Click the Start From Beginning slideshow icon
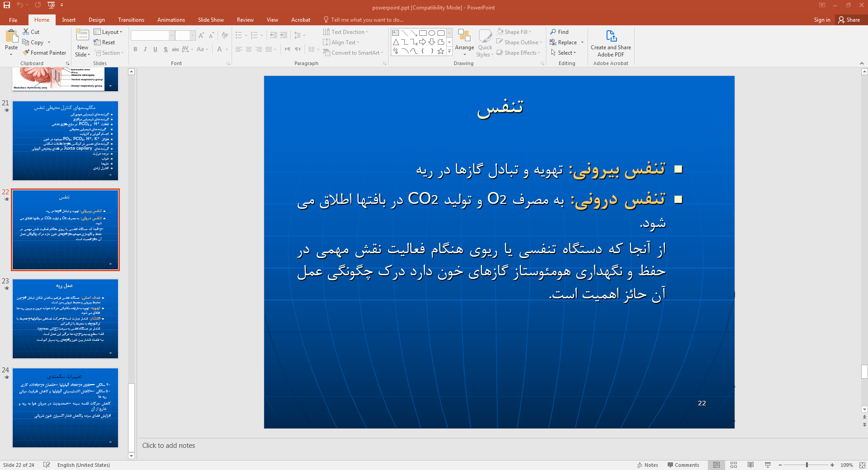This screenshot has width=868, height=470. point(51,5)
